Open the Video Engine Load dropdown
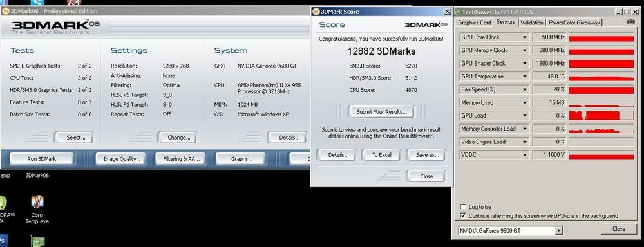Image resolution: width=644 pixels, height=247 pixels. 524,142
